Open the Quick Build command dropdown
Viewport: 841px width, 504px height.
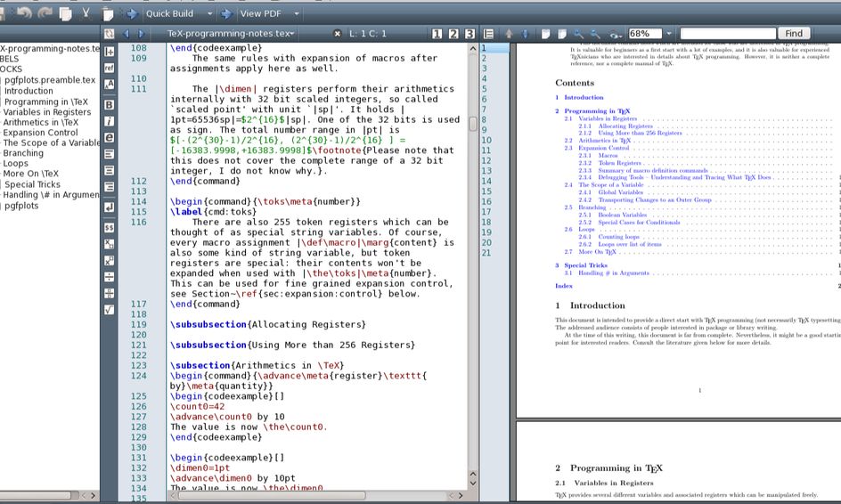(209, 14)
